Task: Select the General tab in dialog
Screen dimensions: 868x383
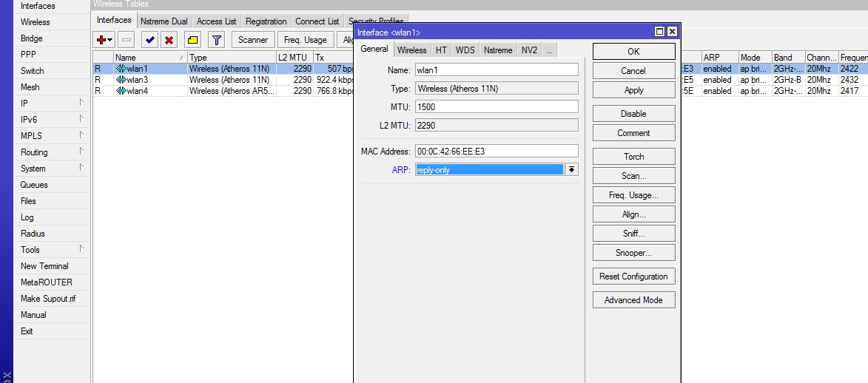Action: (x=374, y=49)
